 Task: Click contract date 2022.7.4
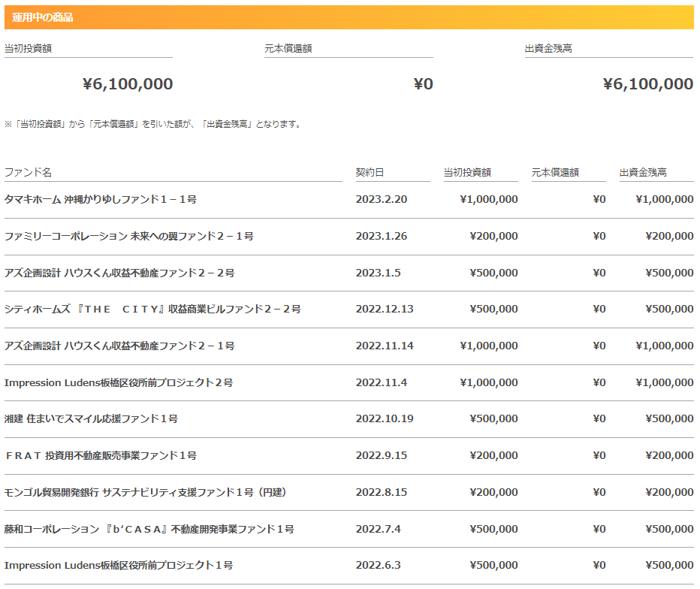378,529
